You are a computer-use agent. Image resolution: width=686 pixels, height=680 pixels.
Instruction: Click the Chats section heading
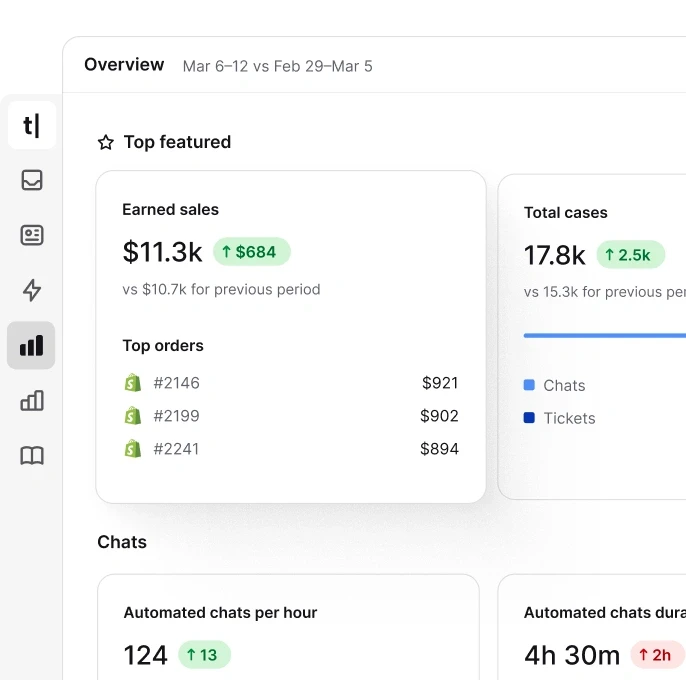click(122, 542)
